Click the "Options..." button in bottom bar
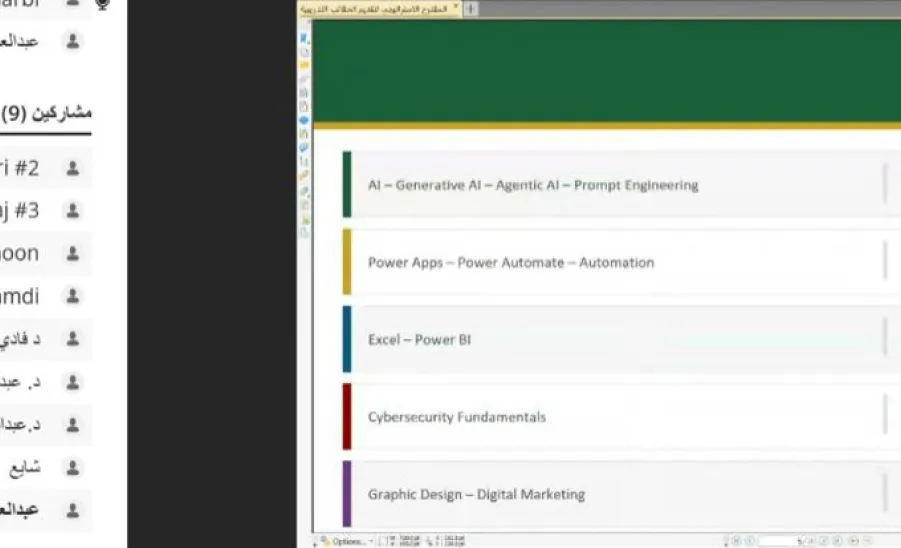The height and width of the screenshot is (548, 901). tap(343, 541)
